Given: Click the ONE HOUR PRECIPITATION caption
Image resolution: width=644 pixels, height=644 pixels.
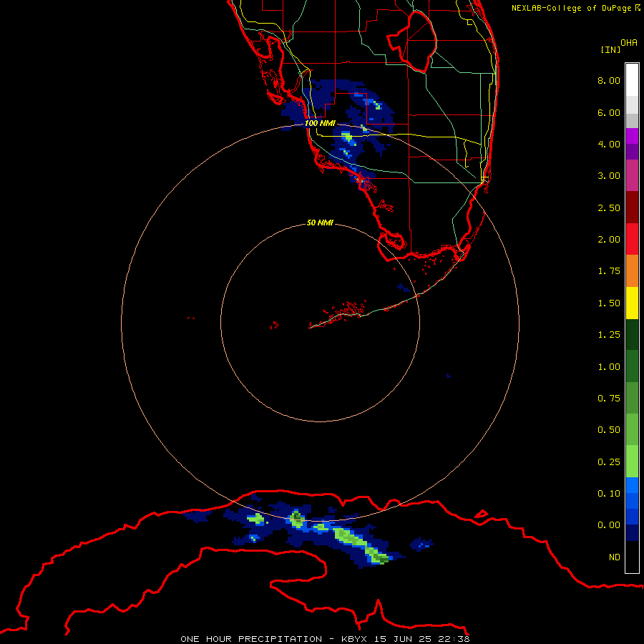Looking at the screenshot, I should [251, 639].
